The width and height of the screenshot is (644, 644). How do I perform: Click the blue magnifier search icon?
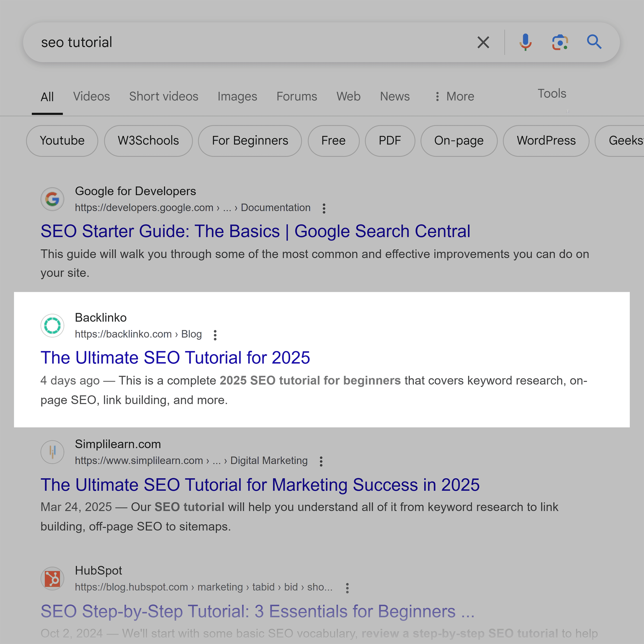pos(594,42)
